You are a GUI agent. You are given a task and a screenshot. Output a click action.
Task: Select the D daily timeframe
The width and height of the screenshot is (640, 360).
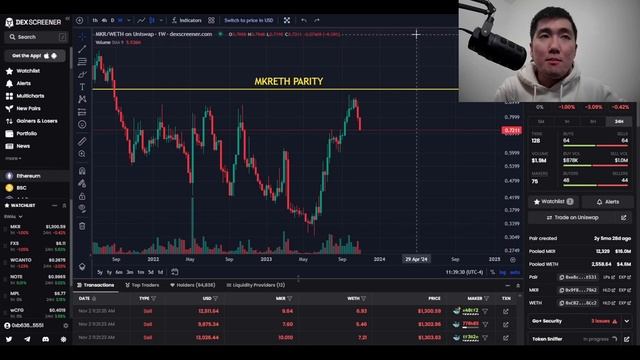pyautogui.click(x=112, y=20)
